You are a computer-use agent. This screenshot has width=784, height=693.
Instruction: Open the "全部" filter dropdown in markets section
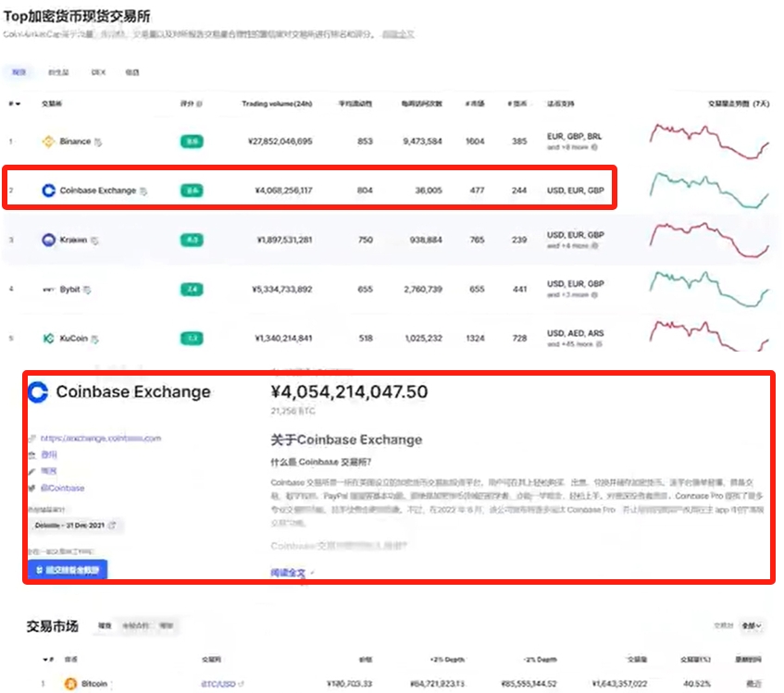point(752,625)
